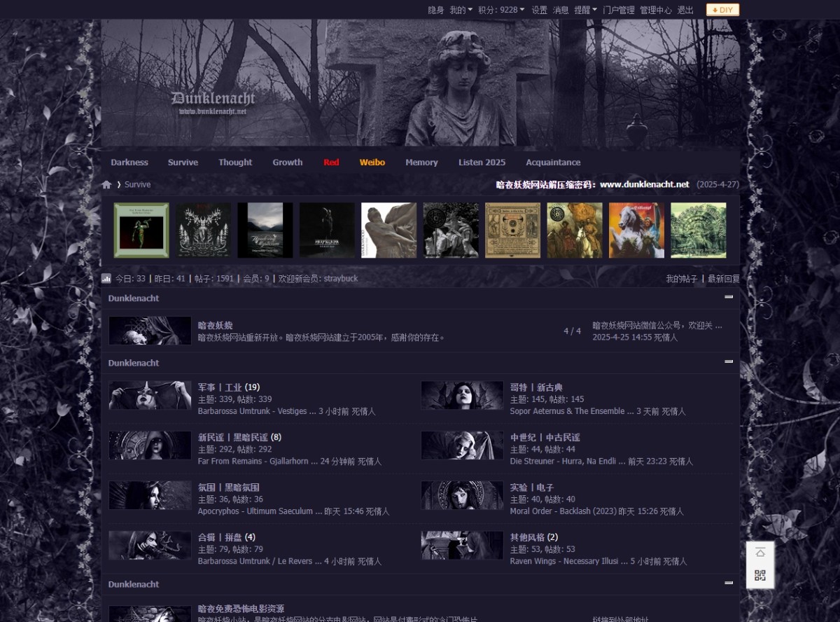Click the home icon in breadcrumb
Screen dimensions: 840x622
click(x=106, y=185)
